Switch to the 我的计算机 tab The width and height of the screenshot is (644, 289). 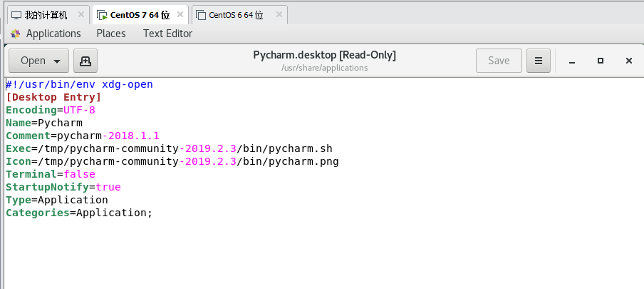coord(46,15)
